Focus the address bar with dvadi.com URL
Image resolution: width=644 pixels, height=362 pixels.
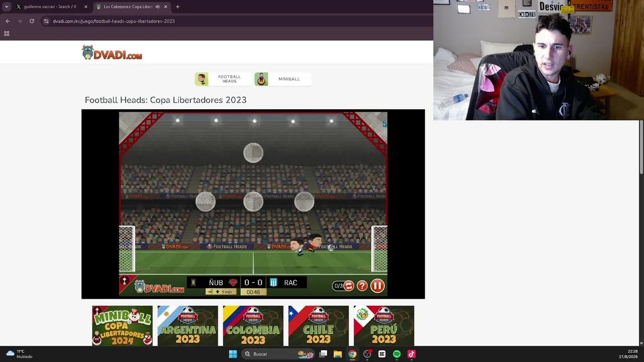coord(114,21)
